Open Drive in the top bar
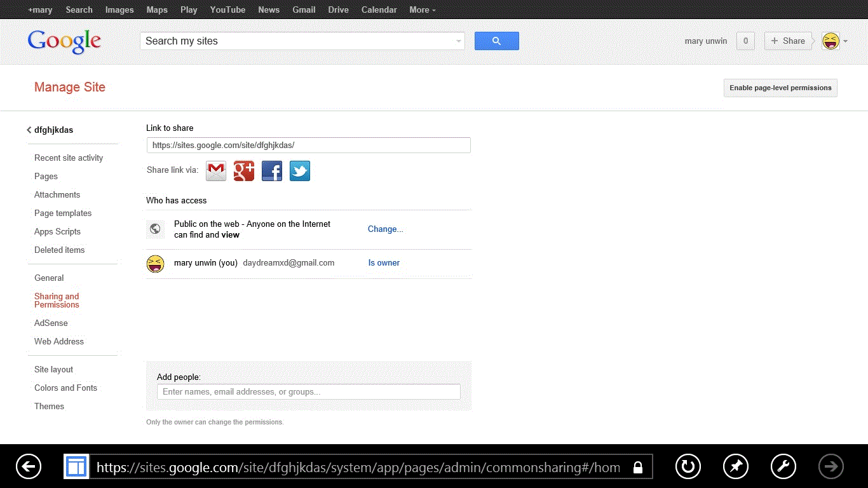Viewport: 868px width, 488px height. tap(338, 10)
